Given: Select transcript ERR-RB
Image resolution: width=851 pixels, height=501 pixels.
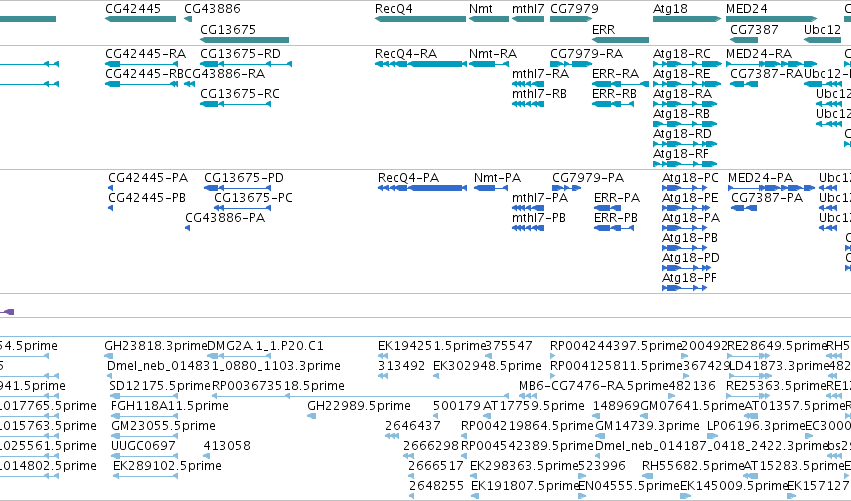Looking at the screenshot, I should coord(613,104).
